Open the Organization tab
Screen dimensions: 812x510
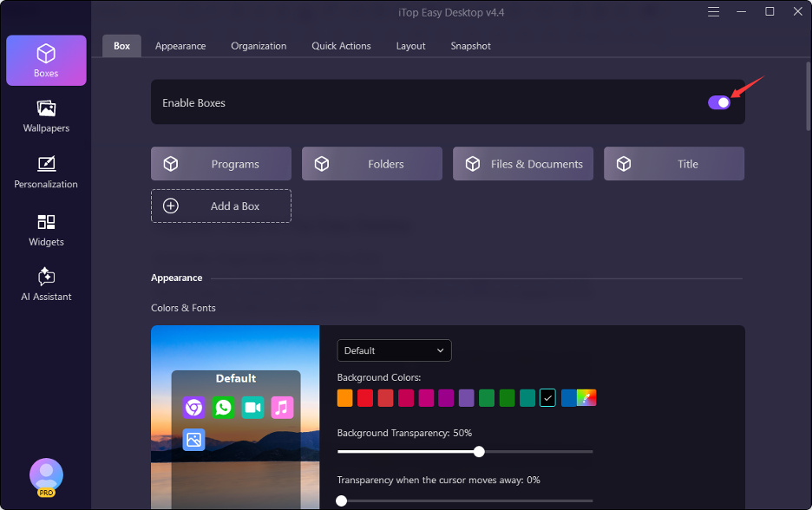pyautogui.click(x=259, y=46)
